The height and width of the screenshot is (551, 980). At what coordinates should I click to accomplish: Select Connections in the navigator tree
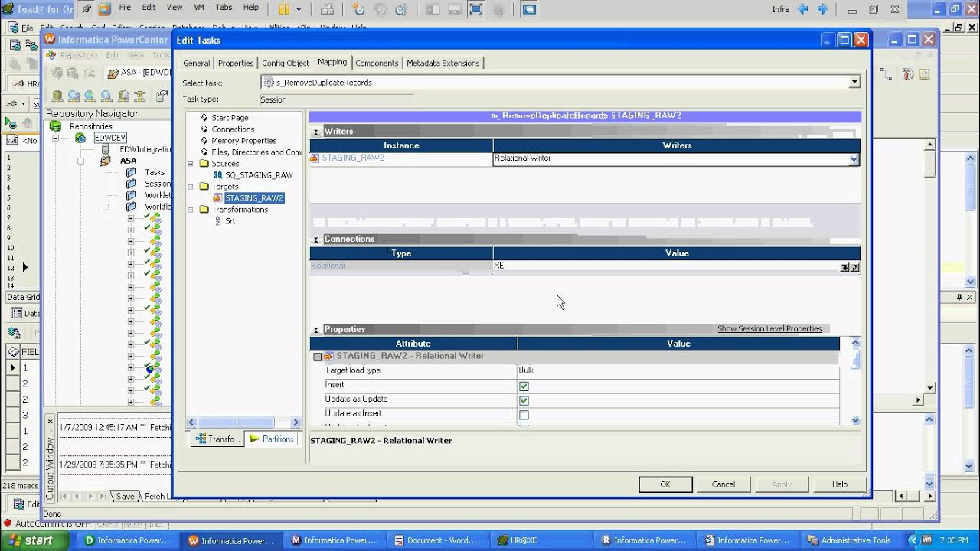point(233,129)
